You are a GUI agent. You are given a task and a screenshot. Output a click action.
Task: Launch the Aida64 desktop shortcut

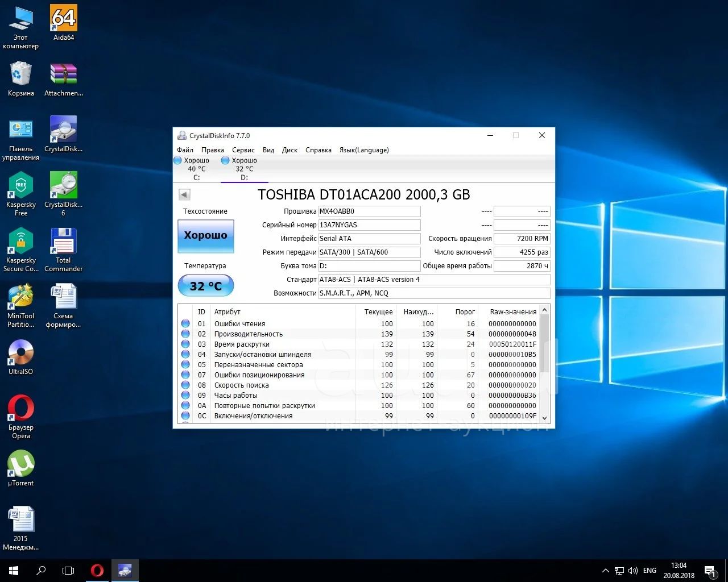[64, 23]
